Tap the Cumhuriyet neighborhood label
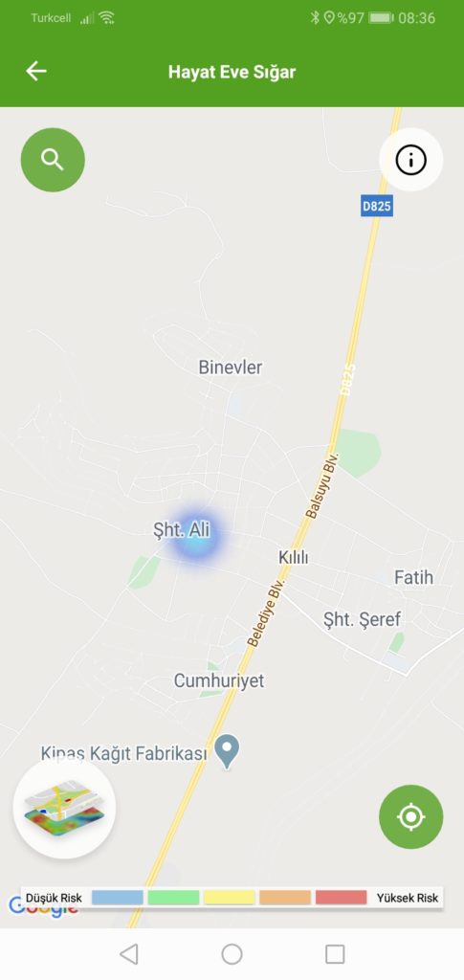 [x=219, y=680]
